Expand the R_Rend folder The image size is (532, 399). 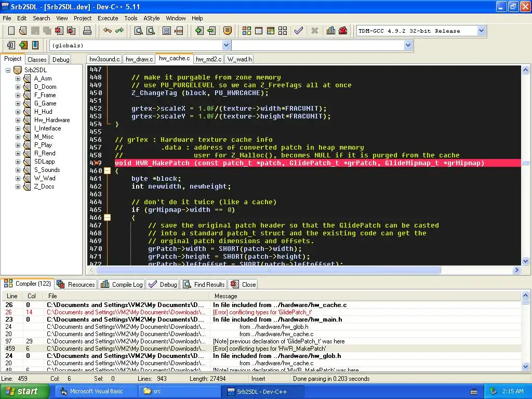[18, 153]
